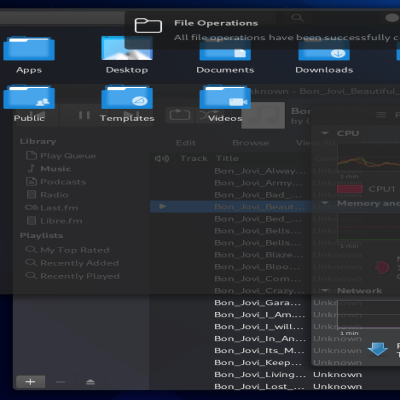Select track Bon_Jovi_Living...
The image size is (400, 400).
click(260, 375)
